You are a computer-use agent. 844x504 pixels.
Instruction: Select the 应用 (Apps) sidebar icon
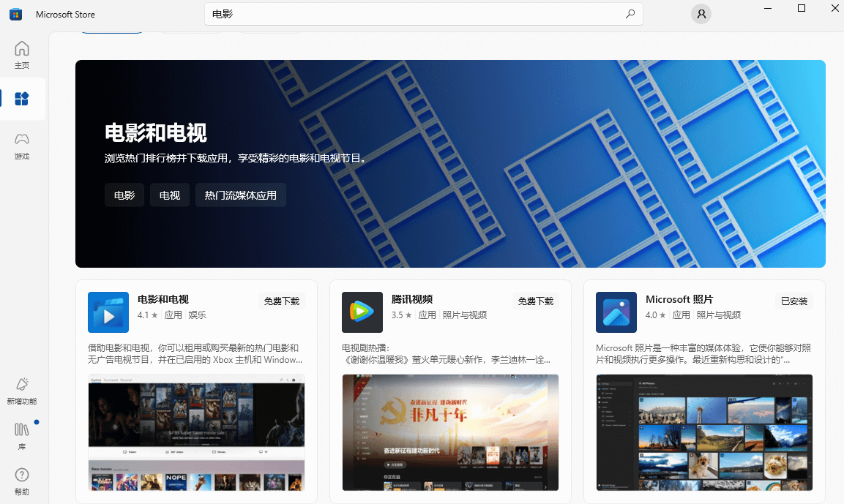coord(22,99)
